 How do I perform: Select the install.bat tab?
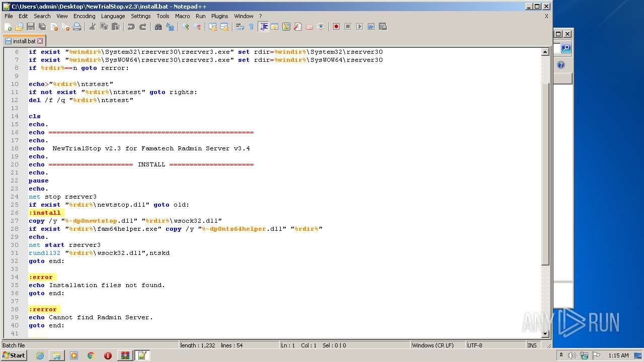pos(25,41)
